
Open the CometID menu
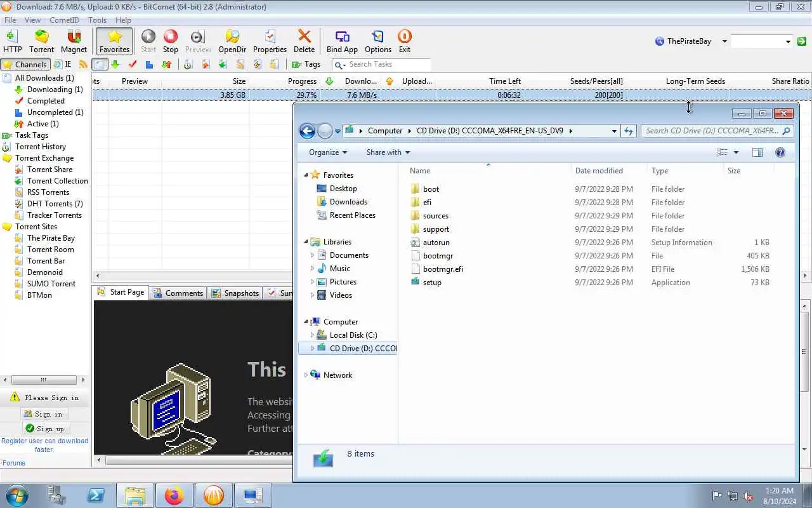(x=64, y=20)
